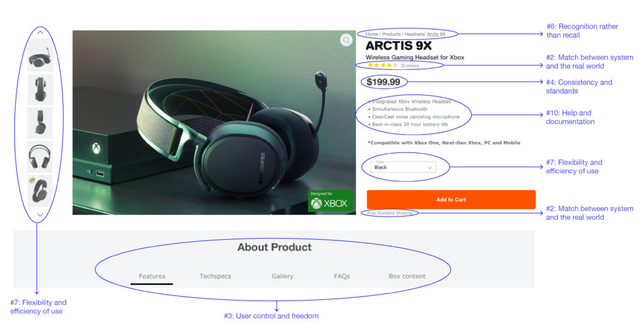Go to Products in the breadcrumb
The width and height of the screenshot is (644, 335).
(391, 34)
